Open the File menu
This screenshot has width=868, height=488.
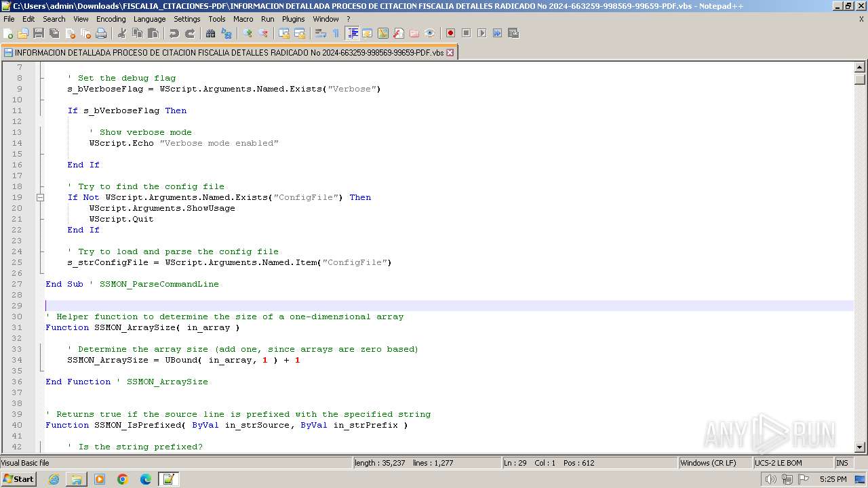pos(9,19)
